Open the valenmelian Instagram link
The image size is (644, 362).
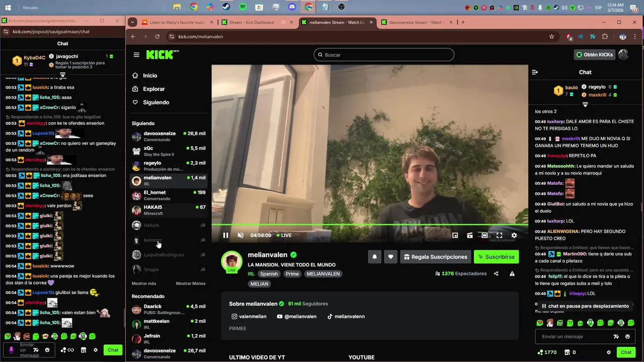point(248,317)
